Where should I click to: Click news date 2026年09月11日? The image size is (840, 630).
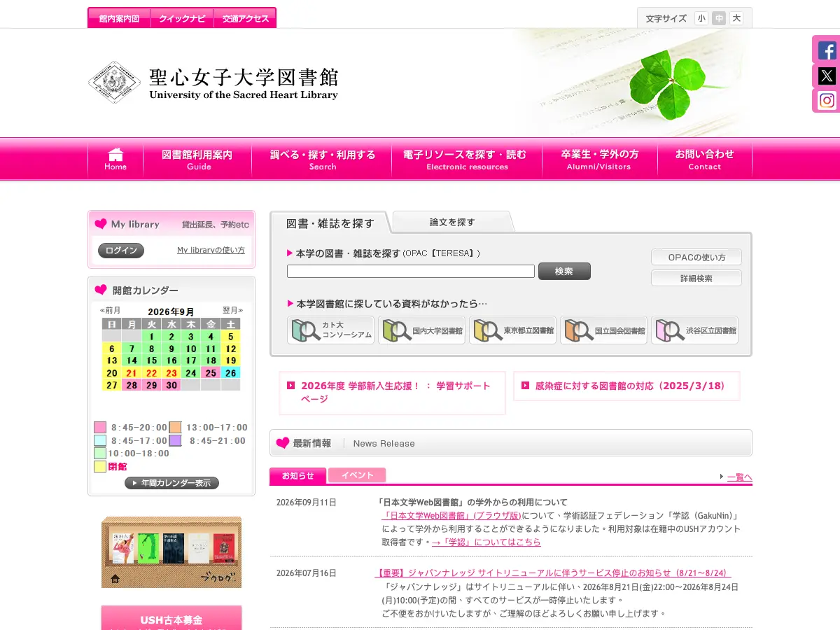tap(306, 503)
